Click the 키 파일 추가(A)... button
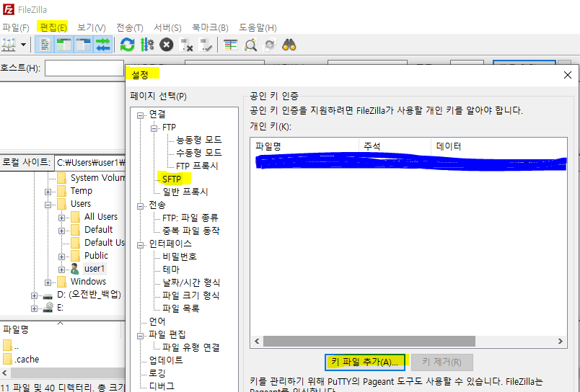 [365, 362]
